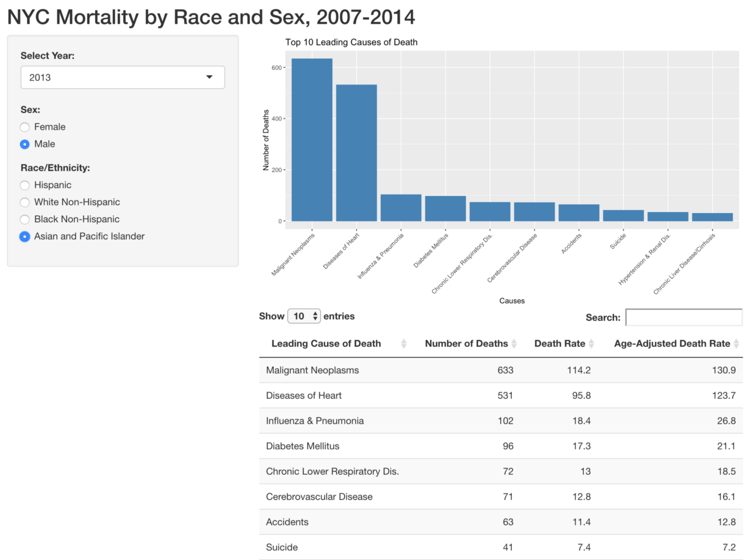Viewport: 749px width, 560px height.
Task: Click 'Influenza & Pneumonia' table row name
Action: (315, 421)
